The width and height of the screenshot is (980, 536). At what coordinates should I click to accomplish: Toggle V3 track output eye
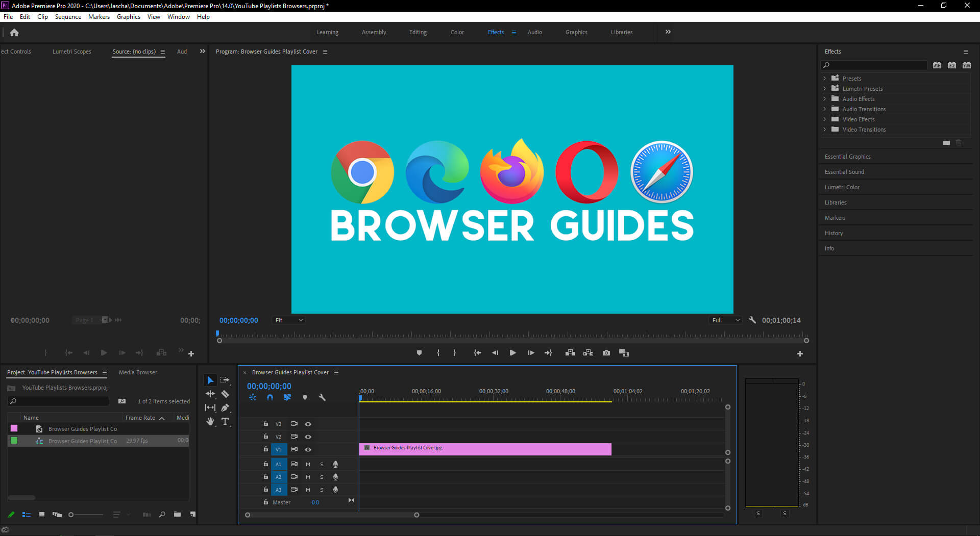pyautogui.click(x=308, y=424)
